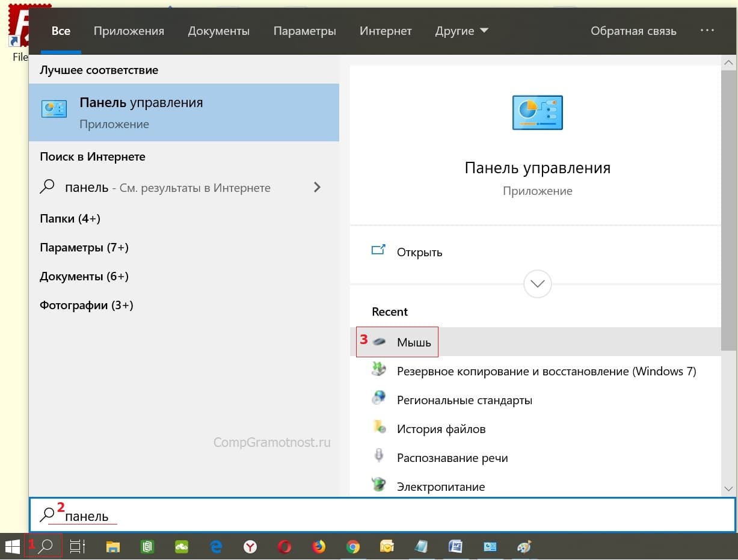Click Открыть to open Control Panel
Screen dimensions: 738x560
[x=419, y=252]
